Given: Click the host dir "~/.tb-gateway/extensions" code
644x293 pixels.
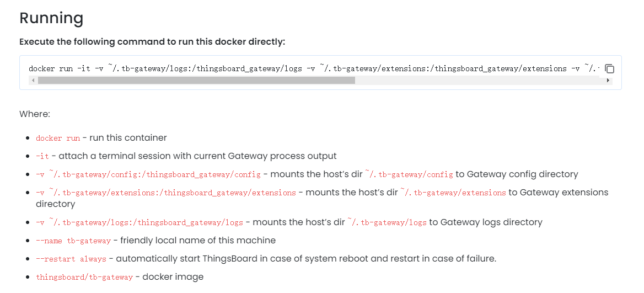Looking at the screenshot, I should [453, 193].
